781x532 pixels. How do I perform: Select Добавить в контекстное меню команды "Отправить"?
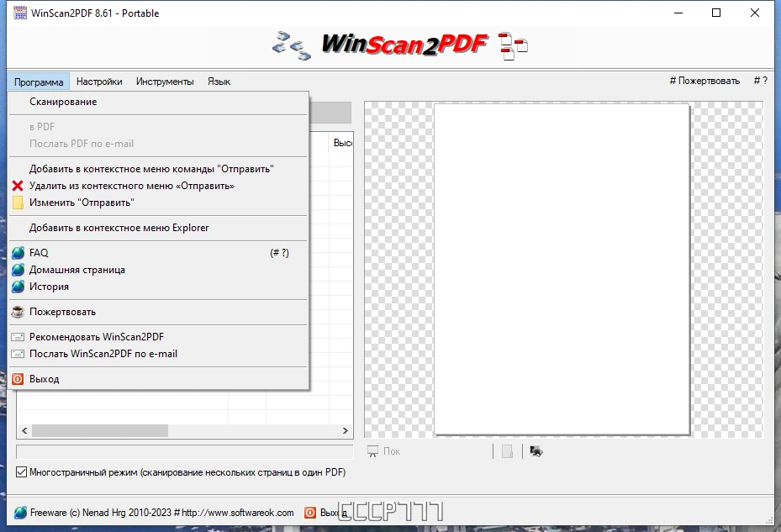(158, 169)
